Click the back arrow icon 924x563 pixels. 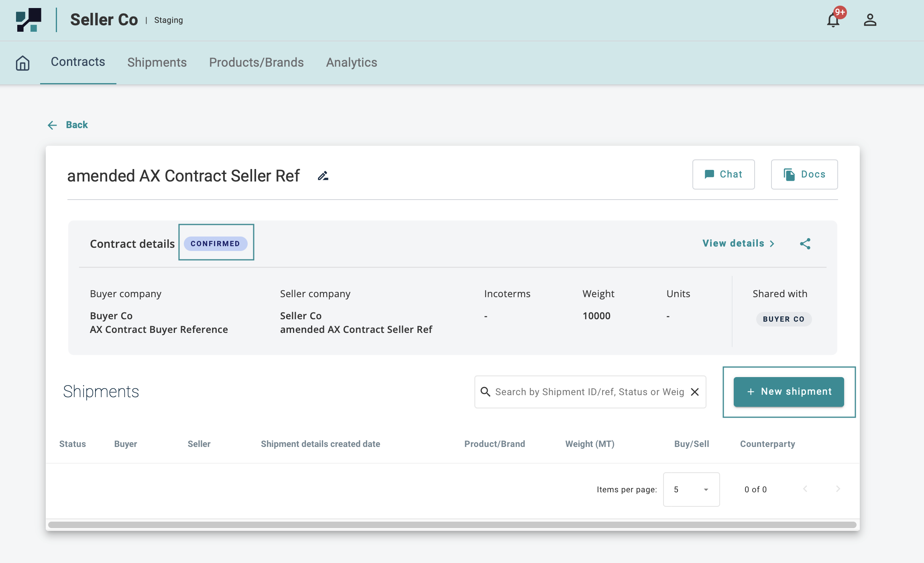click(52, 125)
